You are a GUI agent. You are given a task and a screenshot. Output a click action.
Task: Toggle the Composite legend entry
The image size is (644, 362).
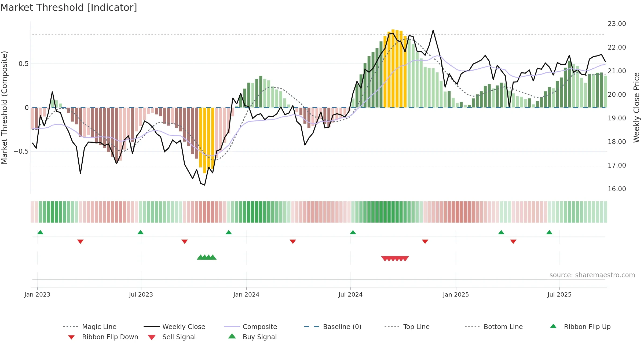coord(250,327)
